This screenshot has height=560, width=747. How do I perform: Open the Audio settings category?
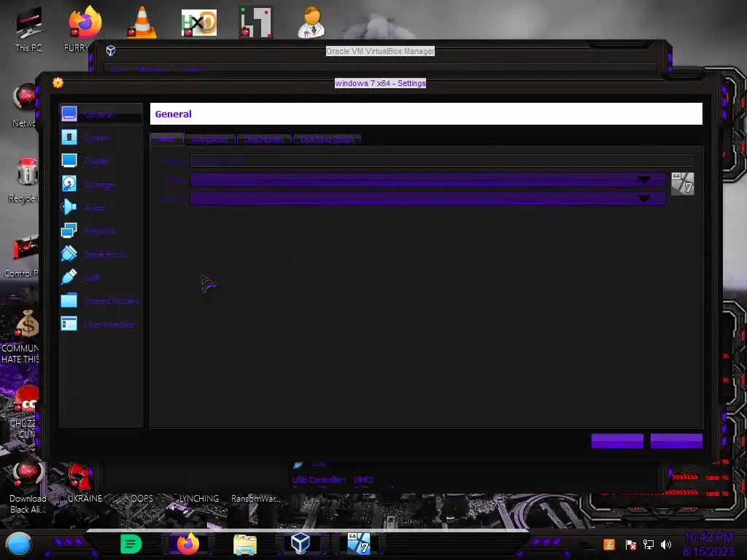click(x=101, y=207)
